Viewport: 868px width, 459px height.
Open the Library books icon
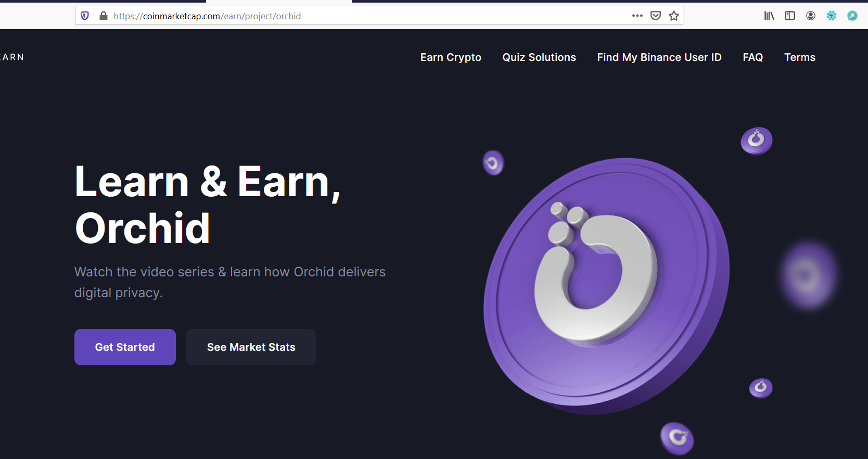tap(769, 16)
